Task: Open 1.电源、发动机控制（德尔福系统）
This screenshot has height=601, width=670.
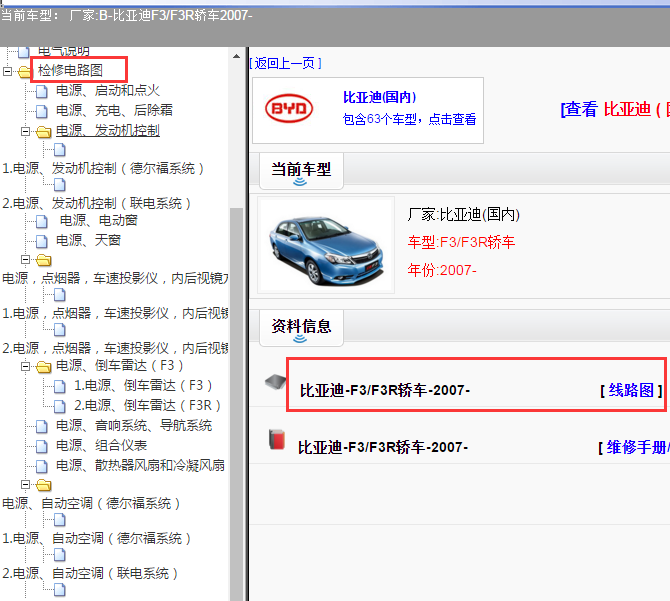Action: [103, 168]
